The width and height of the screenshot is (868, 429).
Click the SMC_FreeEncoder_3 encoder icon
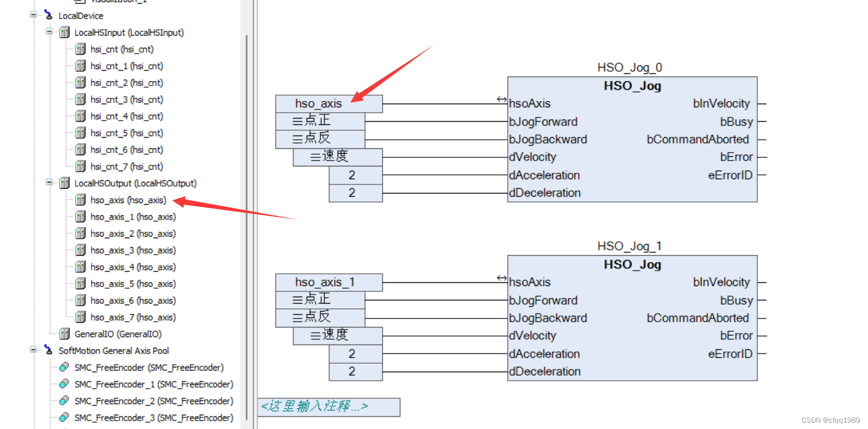pyautogui.click(x=64, y=417)
